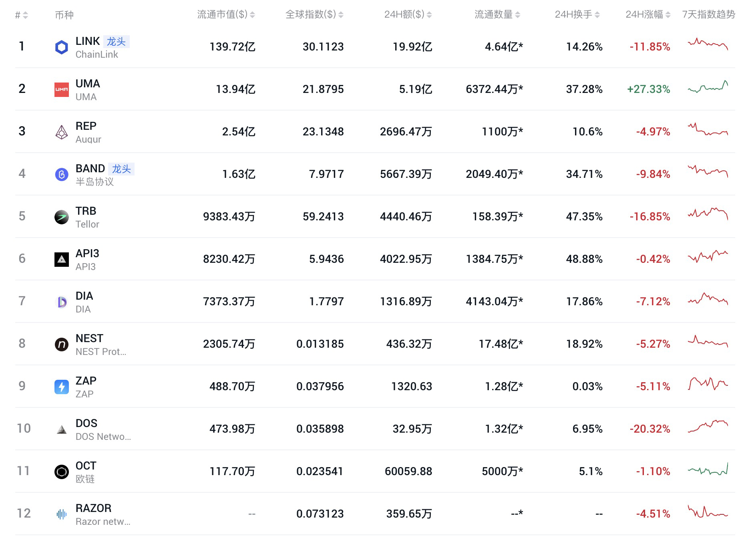This screenshot has height=536, width=756.
Task: Click REP 24H volume 2696.47万
Action: [x=406, y=132]
